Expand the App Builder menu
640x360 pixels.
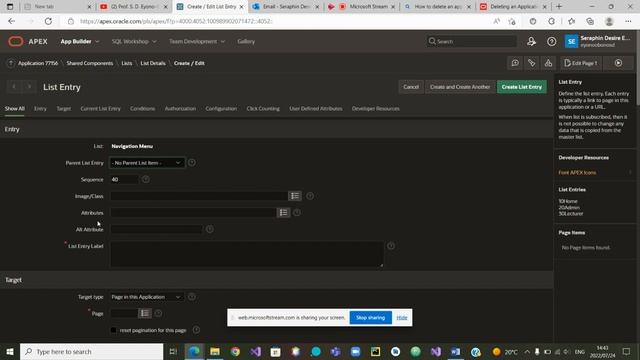80,41
